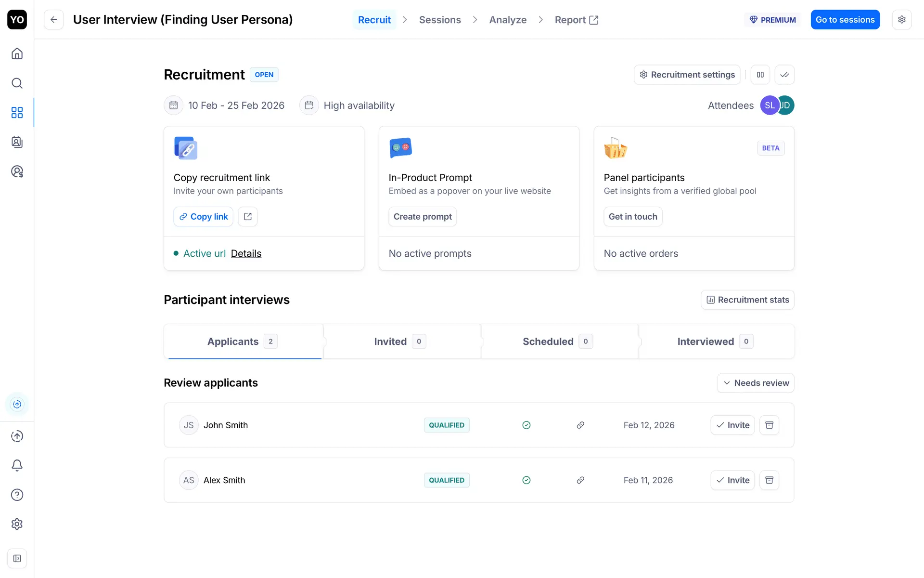Expand the Needs review filter dropdown
Image resolution: width=924 pixels, height=578 pixels.
(756, 383)
